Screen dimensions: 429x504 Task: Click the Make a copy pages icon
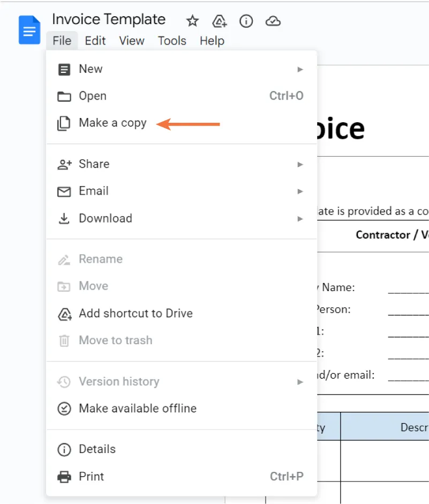(64, 123)
